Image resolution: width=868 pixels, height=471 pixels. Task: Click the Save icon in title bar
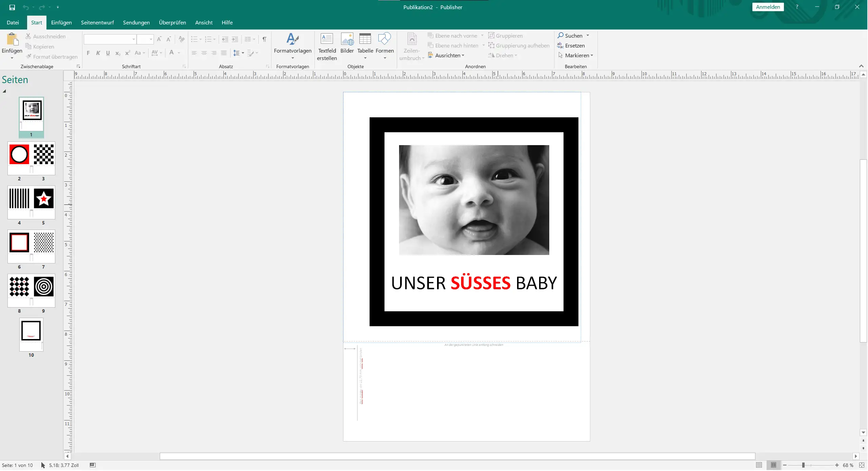pyautogui.click(x=12, y=7)
